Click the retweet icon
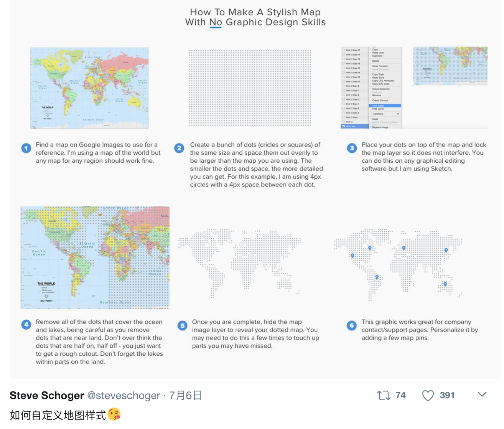 [x=383, y=395]
